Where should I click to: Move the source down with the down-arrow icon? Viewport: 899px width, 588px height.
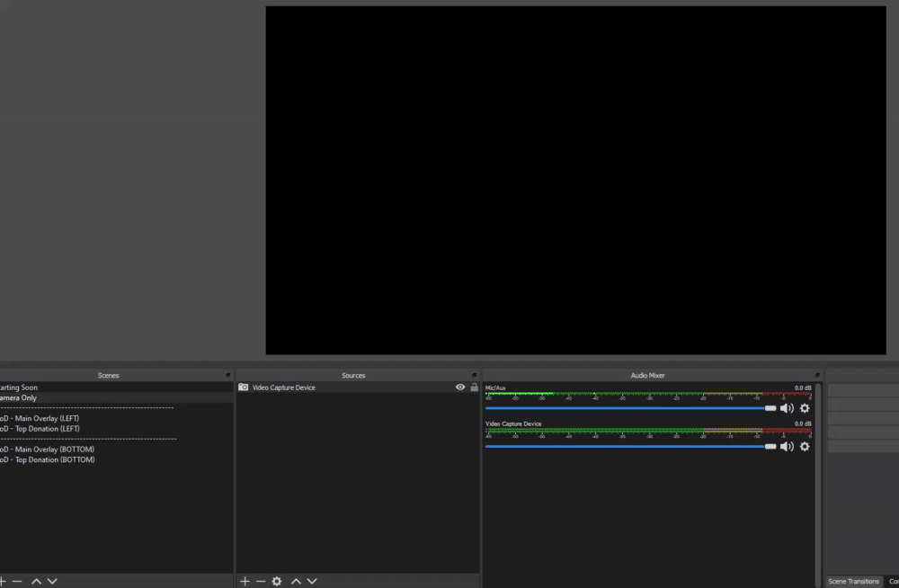point(312,581)
